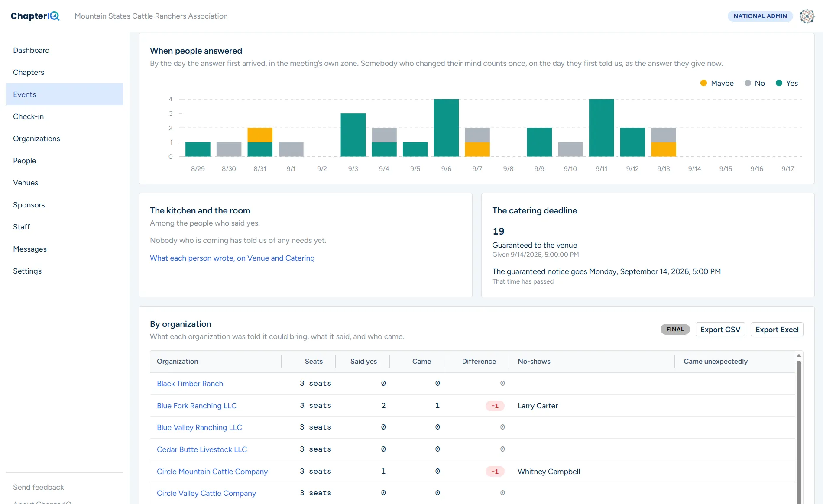823x504 pixels.
Task: Open Staff in sidebar
Action: pos(65,227)
